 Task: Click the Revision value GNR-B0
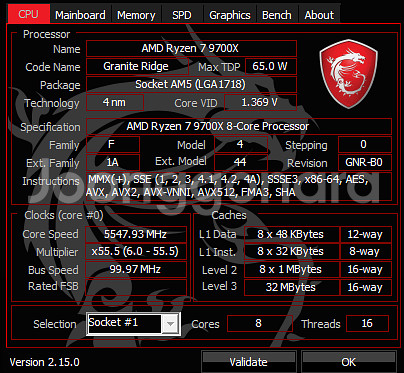[x=365, y=162]
